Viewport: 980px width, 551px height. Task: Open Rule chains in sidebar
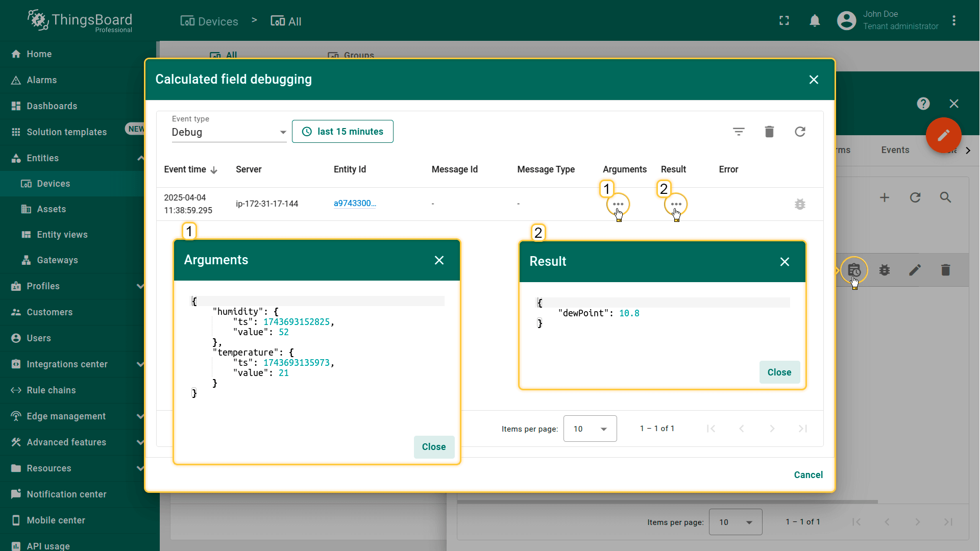pos(51,390)
